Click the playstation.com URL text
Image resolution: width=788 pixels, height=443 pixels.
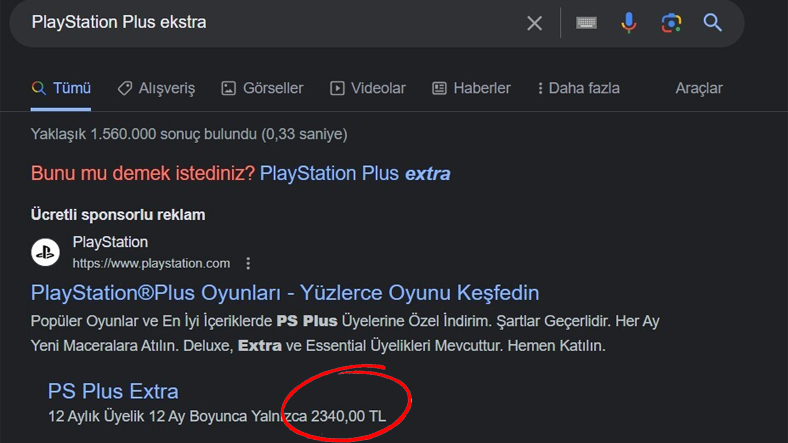(151, 264)
